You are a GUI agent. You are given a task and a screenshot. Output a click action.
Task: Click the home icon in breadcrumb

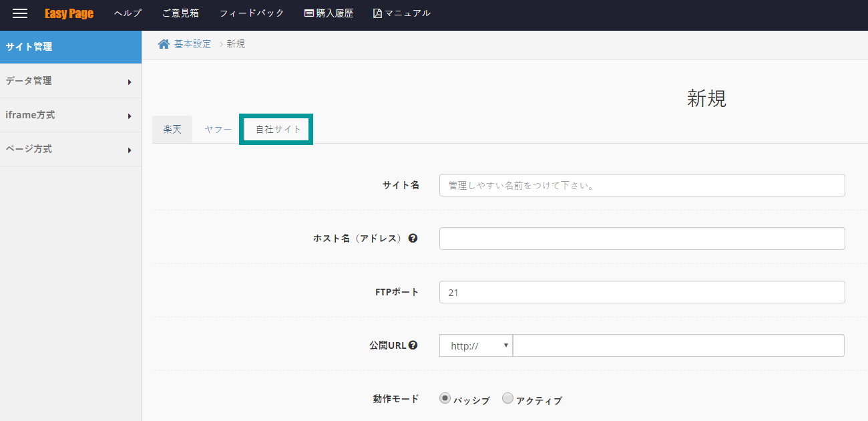[x=164, y=44]
